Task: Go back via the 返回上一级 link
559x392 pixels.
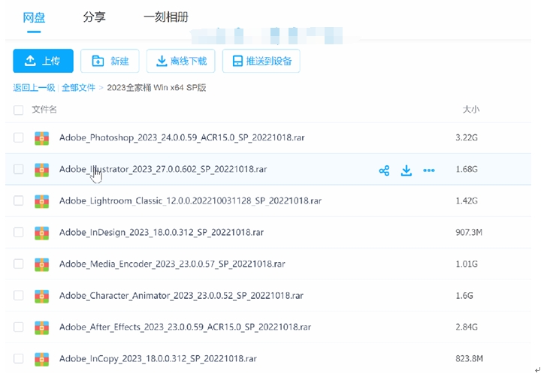Action: (34, 88)
